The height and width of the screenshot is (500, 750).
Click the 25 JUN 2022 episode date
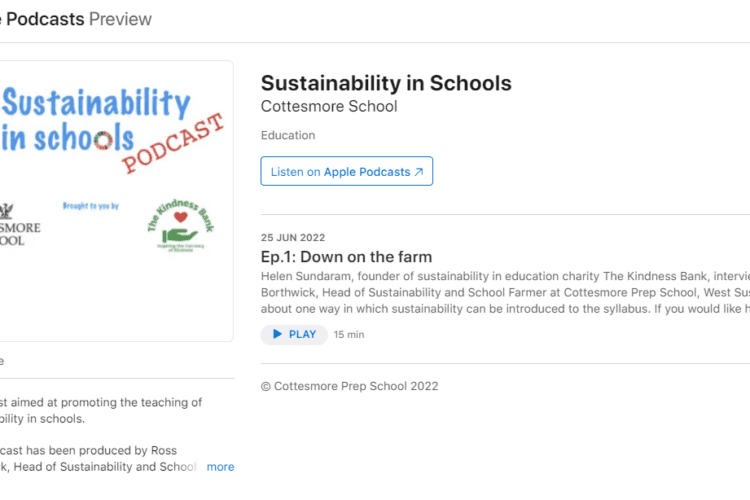click(293, 238)
